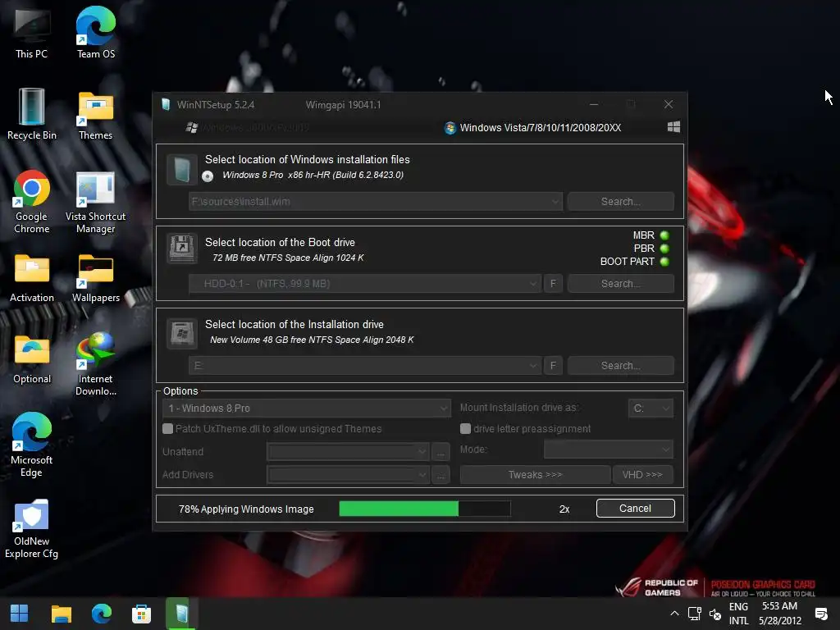Click the 78% Applying Windows Image status text
The height and width of the screenshot is (630, 840).
tap(246, 509)
